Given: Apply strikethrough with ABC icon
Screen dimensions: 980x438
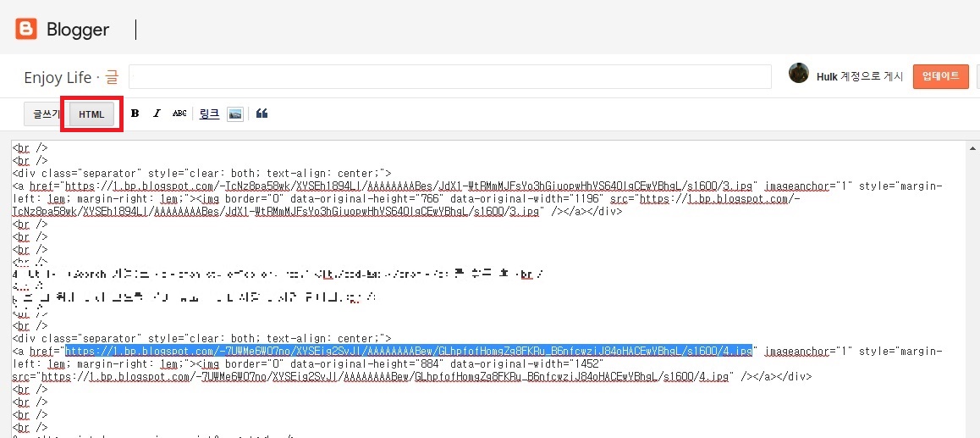Looking at the screenshot, I should click(x=179, y=114).
